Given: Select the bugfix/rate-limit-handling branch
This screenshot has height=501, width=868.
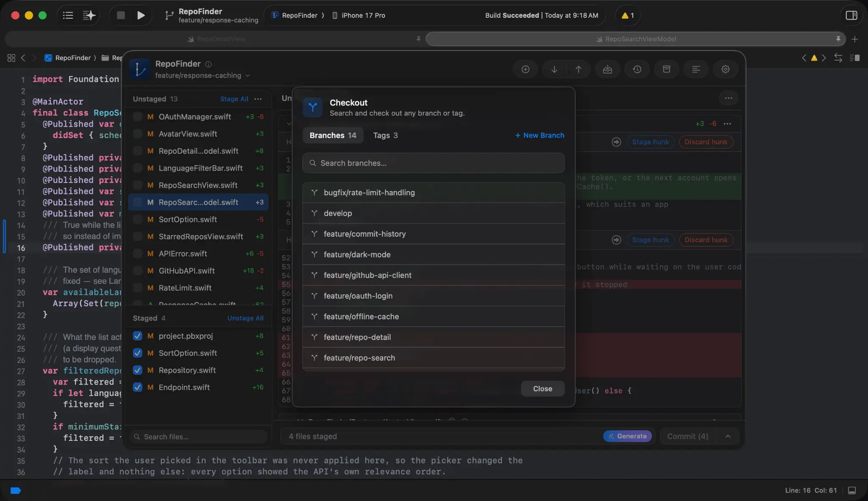Looking at the screenshot, I should (434, 192).
